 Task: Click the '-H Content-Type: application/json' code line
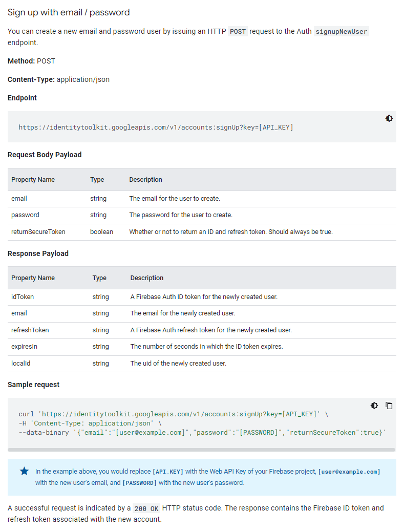tap(90, 423)
